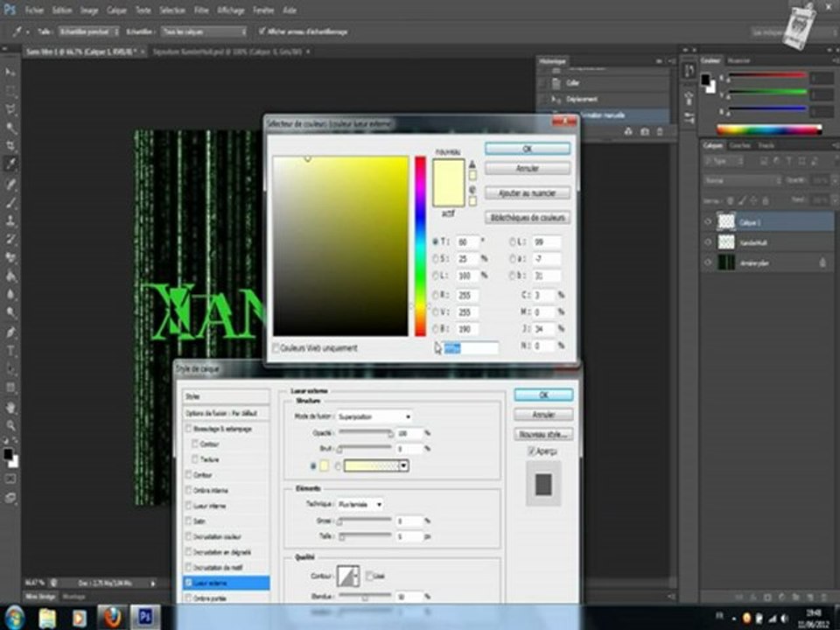The width and height of the screenshot is (840, 630).
Task: Open the Affichage menu
Action: [x=230, y=10]
